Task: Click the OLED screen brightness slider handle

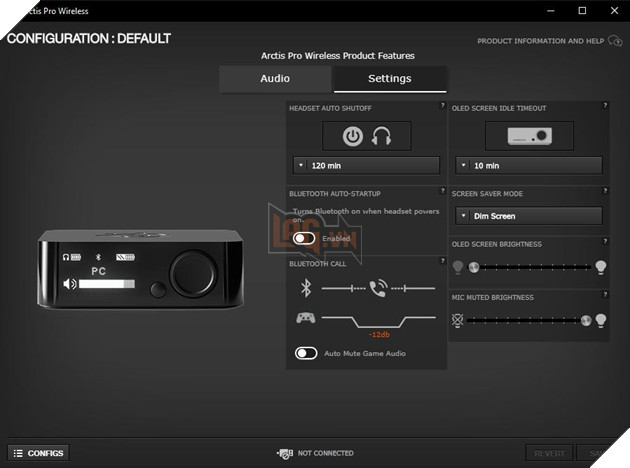Action: pos(474,267)
